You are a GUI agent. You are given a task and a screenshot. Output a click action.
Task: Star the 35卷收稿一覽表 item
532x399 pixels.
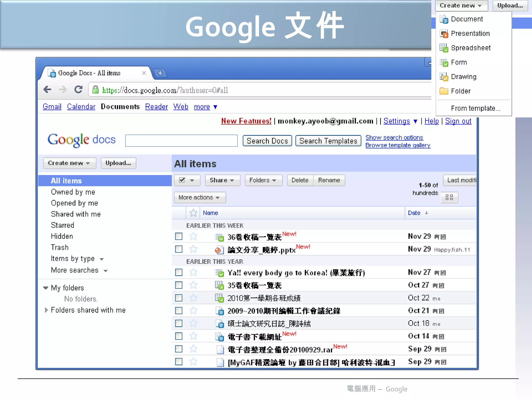(x=193, y=285)
